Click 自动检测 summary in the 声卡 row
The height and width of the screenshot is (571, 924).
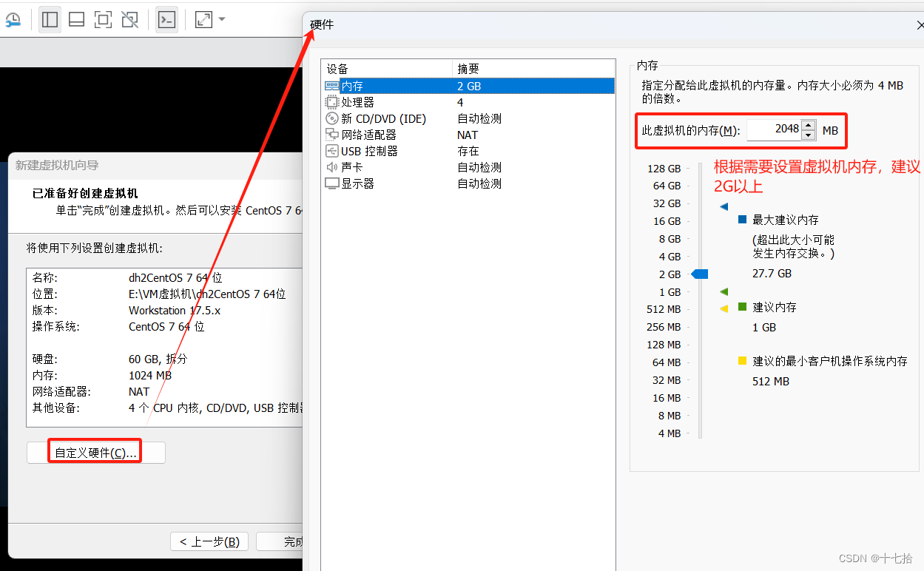click(479, 167)
